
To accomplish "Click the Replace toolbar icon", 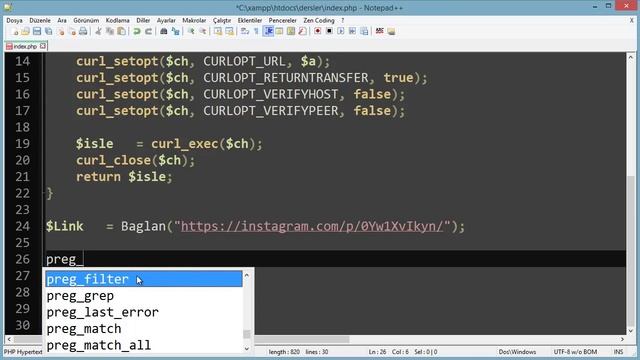I will (176, 31).
